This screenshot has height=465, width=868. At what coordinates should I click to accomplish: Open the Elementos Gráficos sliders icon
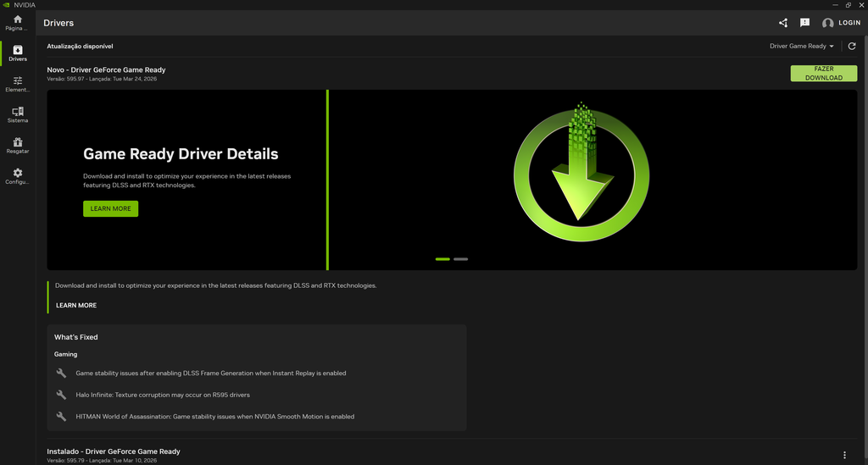tap(18, 81)
